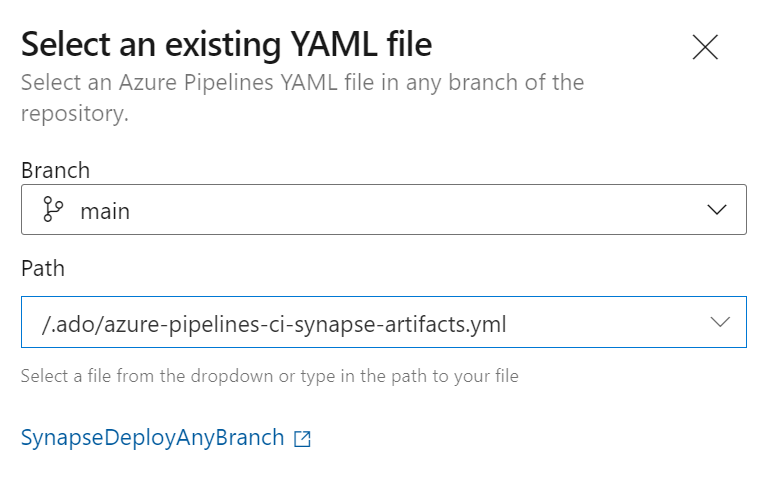763x482 pixels.
Task: Click the word "repository." in the description
Action: pos(75,113)
